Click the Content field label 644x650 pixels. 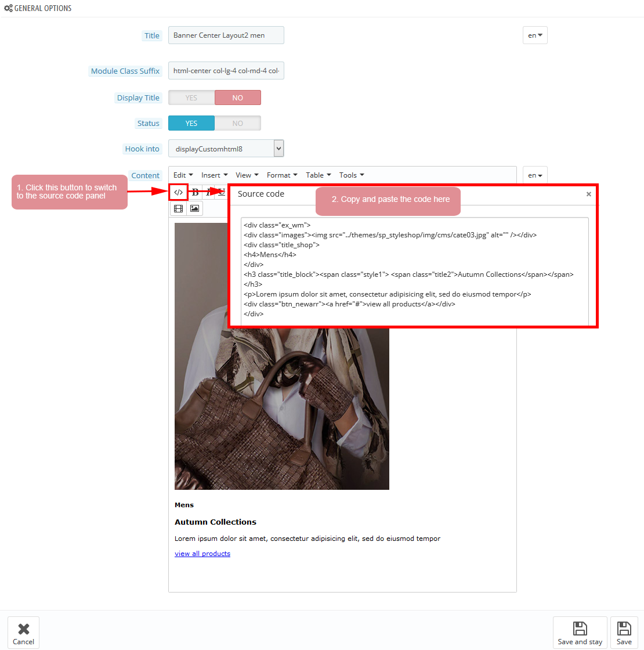146,176
